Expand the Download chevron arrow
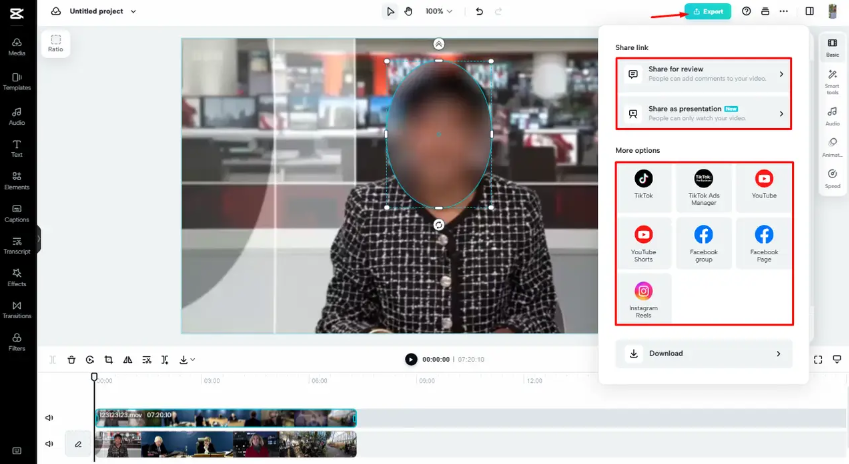Image resolution: width=849 pixels, height=464 pixels. click(x=779, y=354)
